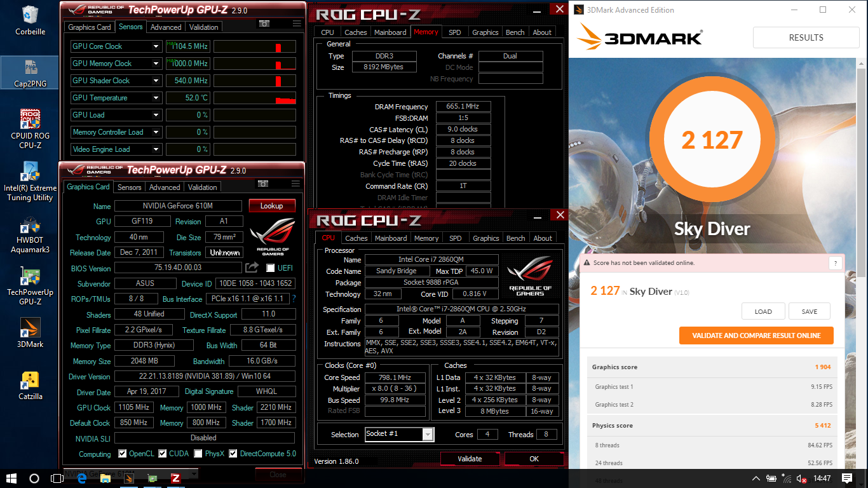Click the BIOS share/export arrow icon

(252, 268)
